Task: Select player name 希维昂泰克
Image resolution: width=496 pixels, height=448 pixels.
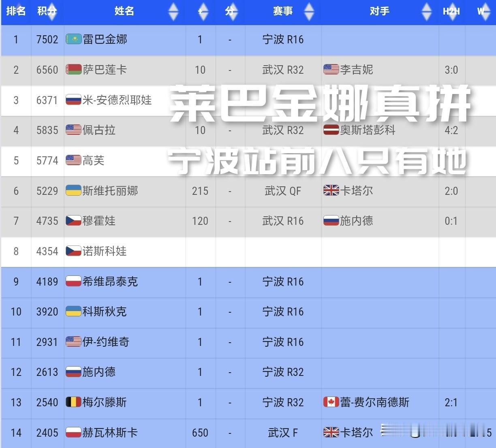Action: 110,282
